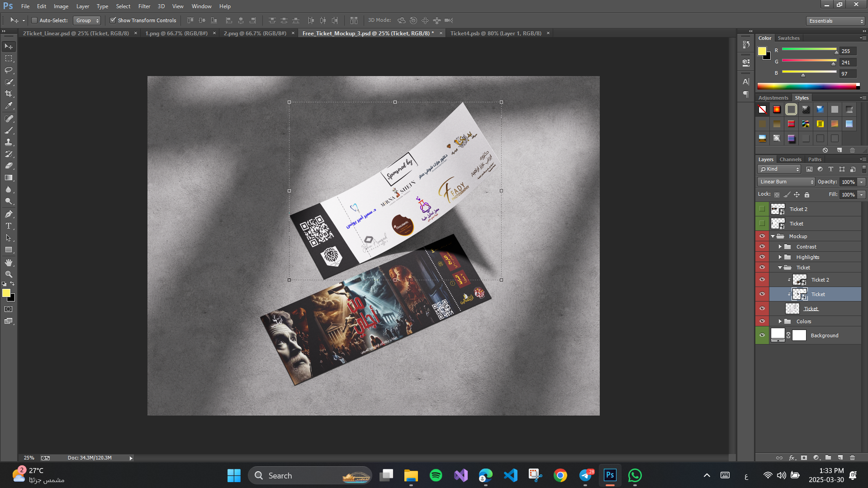
Task: Select the Hand tool
Action: [9, 263]
